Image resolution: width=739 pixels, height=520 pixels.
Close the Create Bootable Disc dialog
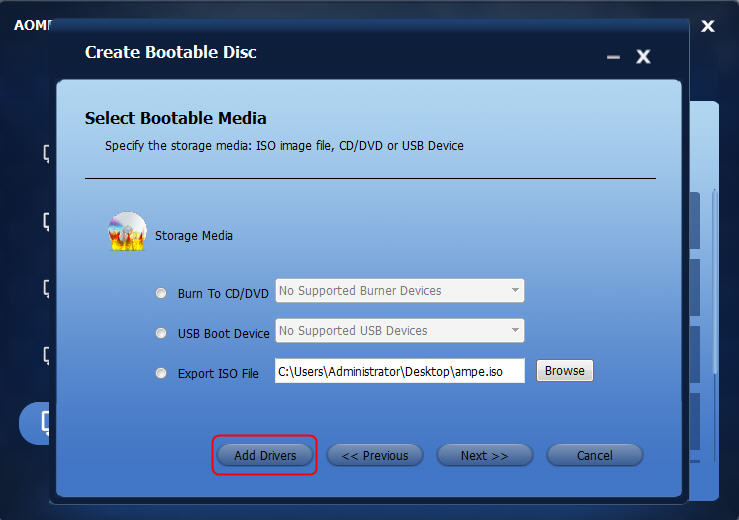tap(643, 57)
